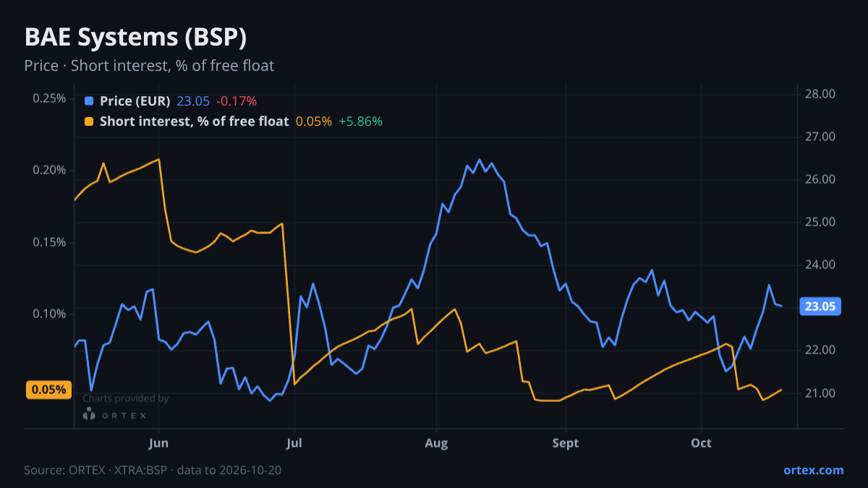Click the Jun x-axis label
Image resolution: width=868 pixels, height=488 pixels.
click(x=158, y=443)
